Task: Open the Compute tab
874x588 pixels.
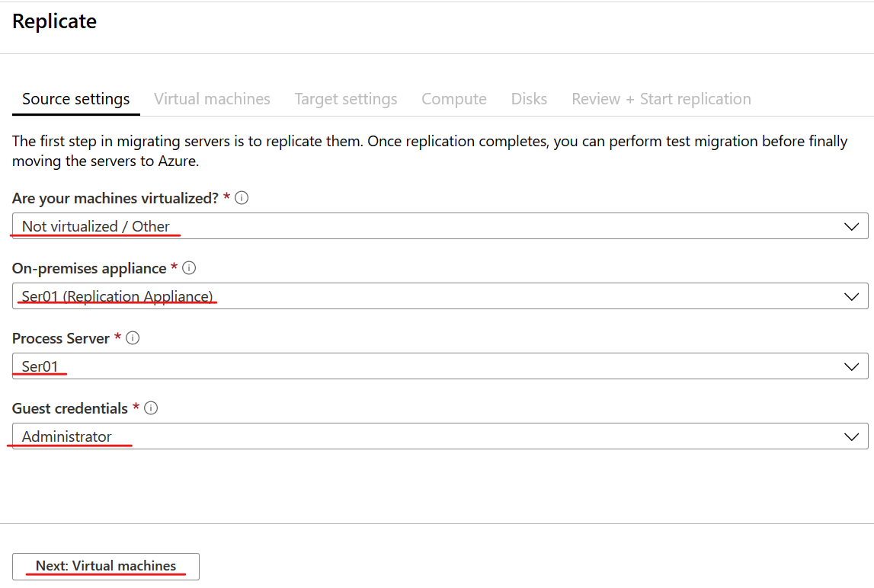Action: coord(454,99)
